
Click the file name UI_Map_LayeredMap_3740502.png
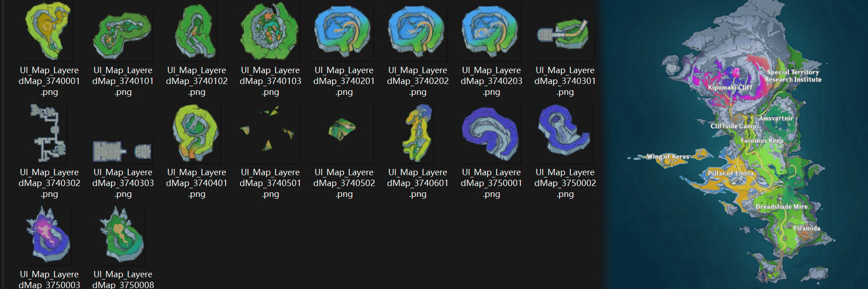344,183
